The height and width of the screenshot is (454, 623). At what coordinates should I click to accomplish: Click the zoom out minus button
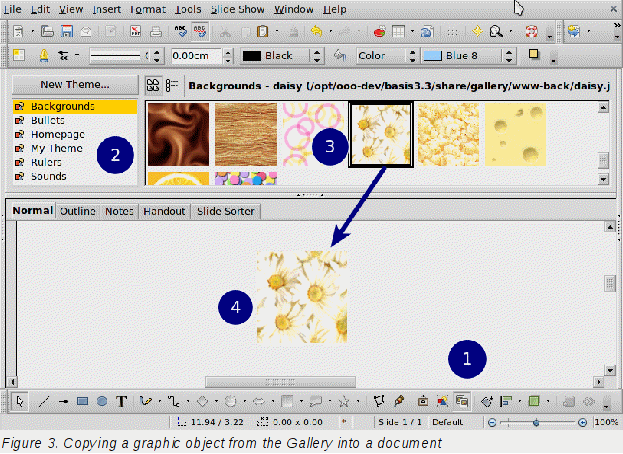point(492,422)
